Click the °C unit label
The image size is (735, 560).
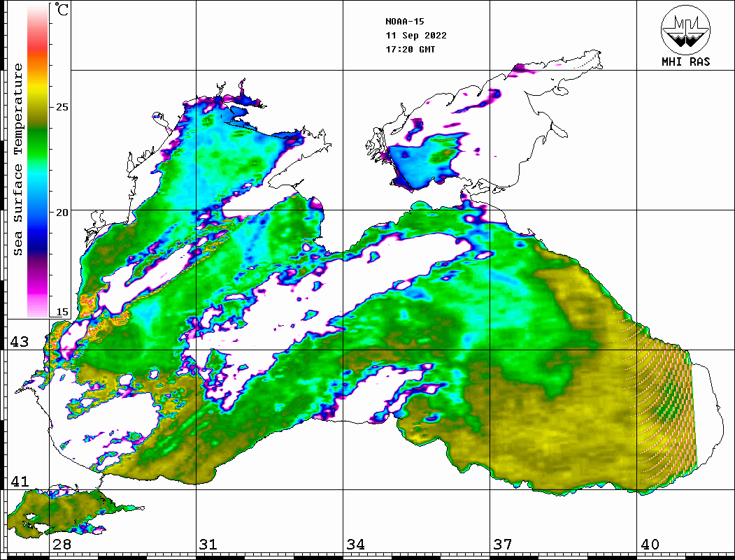62,9
